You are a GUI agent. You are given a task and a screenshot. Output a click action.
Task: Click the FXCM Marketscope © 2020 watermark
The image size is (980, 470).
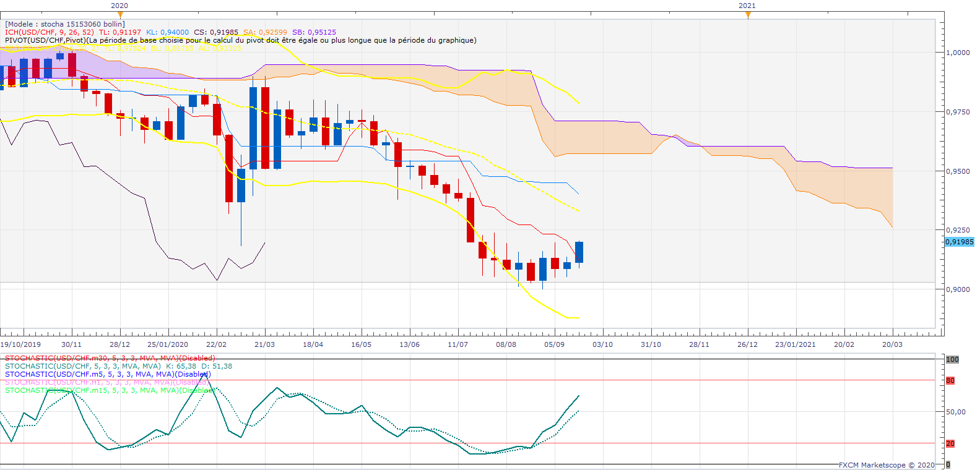pos(887,465)
